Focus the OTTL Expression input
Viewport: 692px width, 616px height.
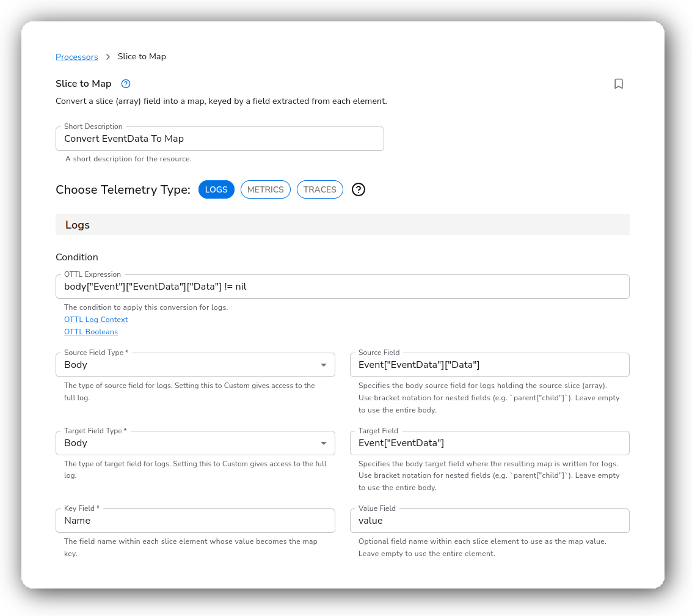(x=343, y=287)
